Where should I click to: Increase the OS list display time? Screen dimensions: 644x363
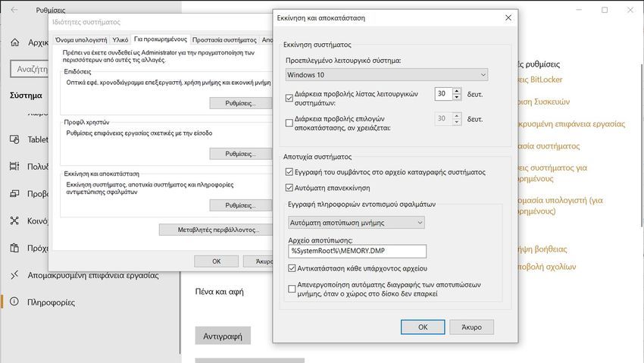456,90
